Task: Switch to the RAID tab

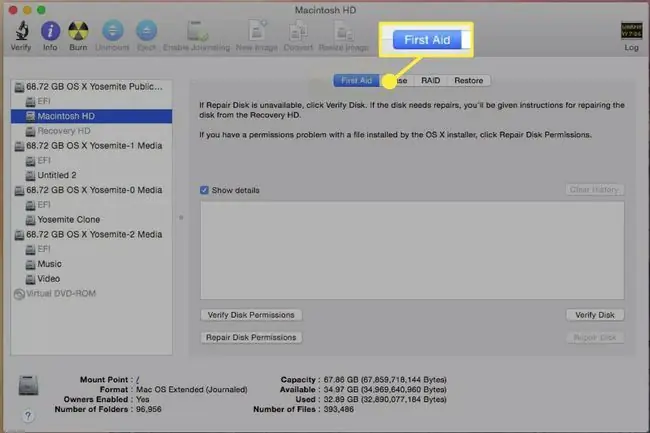Action: [430, 80]
